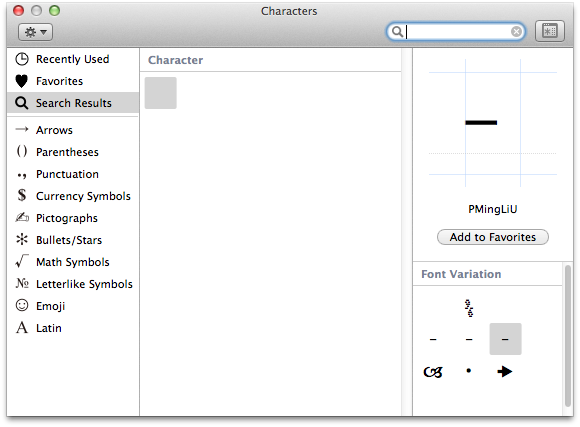Select the black arrow font variation
The height and width of the screenshot is (427, 580).
coord(505,371)
